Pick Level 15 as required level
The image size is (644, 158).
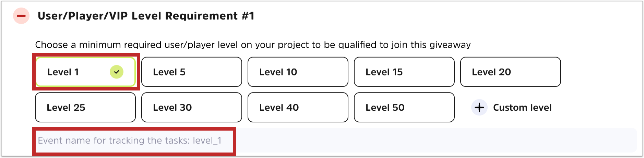tap(404, 72)
